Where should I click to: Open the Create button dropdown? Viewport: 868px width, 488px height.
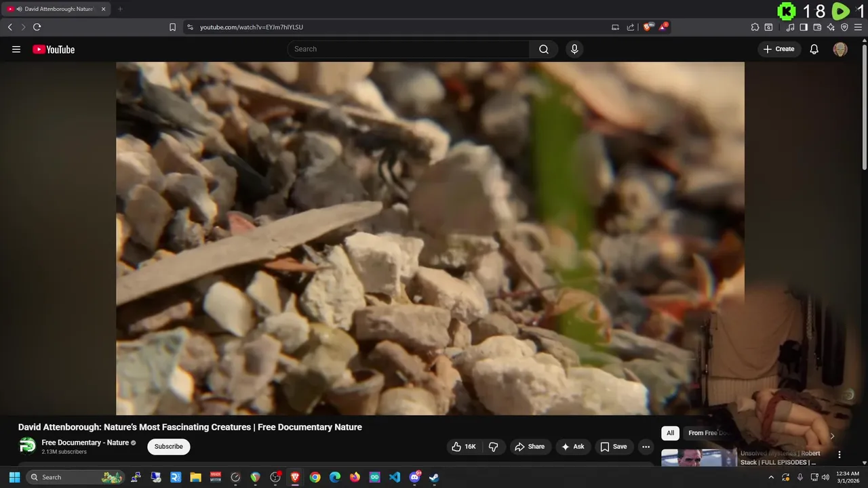pos(779,49)
